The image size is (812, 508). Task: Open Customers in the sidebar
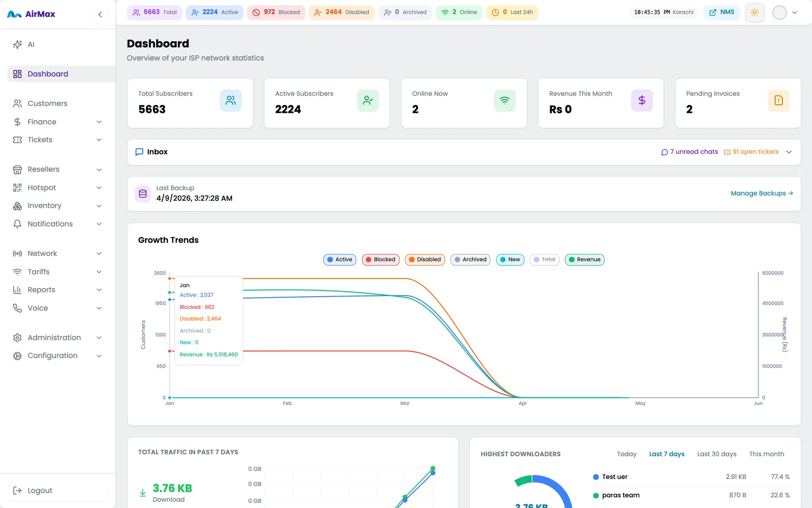[61, 103]
